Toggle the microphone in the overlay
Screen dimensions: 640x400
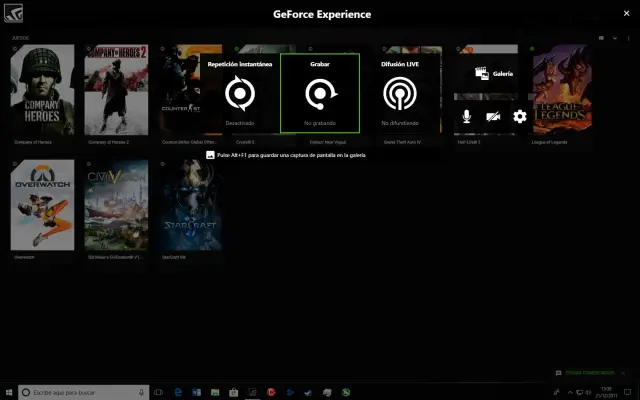[x=467, y=116]
